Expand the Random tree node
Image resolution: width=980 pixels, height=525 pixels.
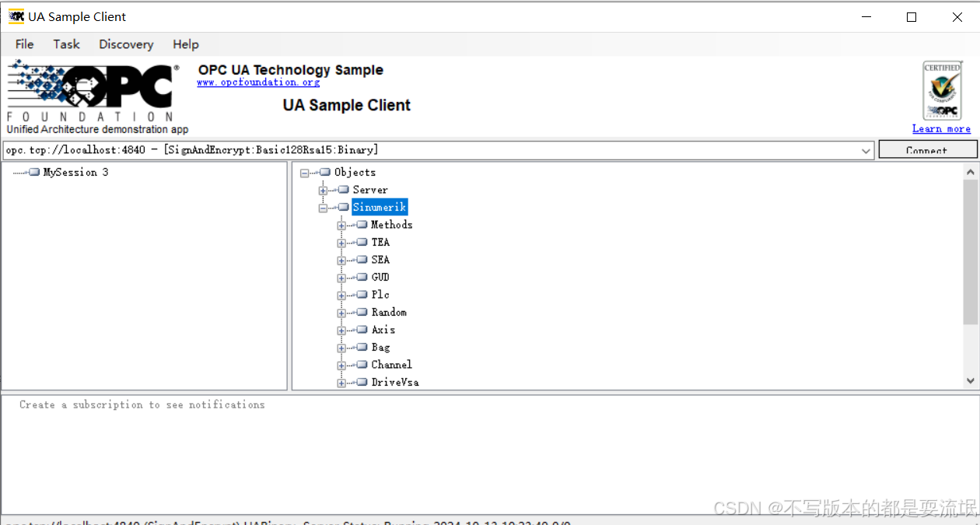(341, 313)
